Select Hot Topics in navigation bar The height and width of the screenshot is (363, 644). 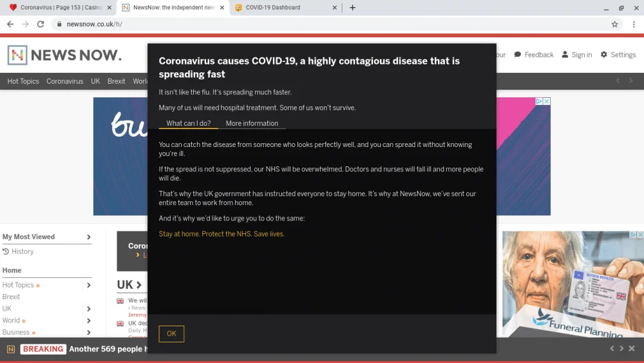point(23,81)
